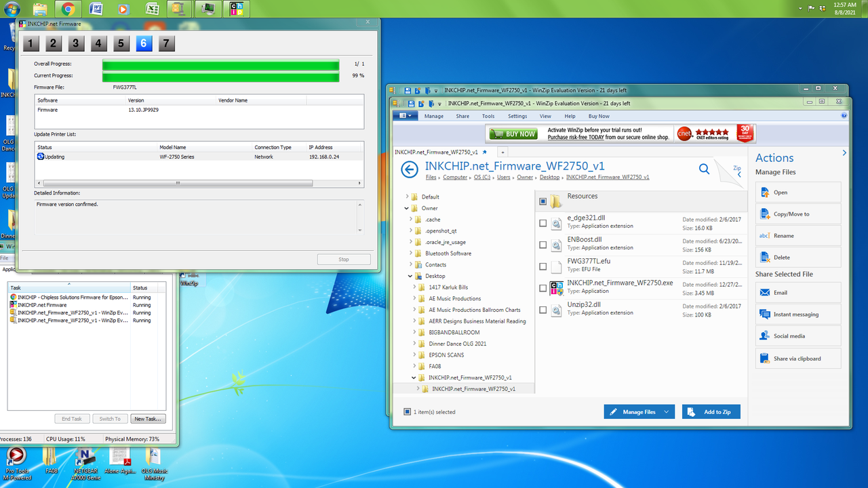Viewport: 868px width, 488px height.
Task: Click step 2 in INKCHIP Firmware
Action: click(54, 44)
